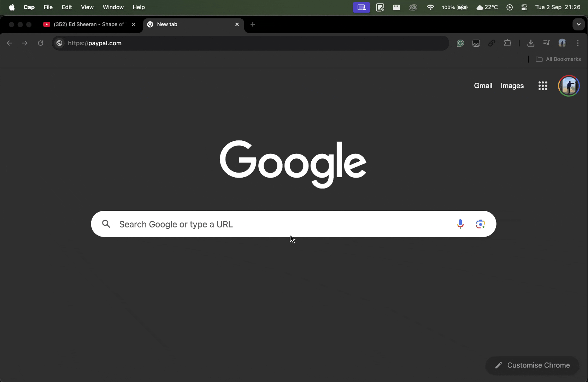Open the Images link
The height and width of the screenshot is (382, 588).
[512, 86]
